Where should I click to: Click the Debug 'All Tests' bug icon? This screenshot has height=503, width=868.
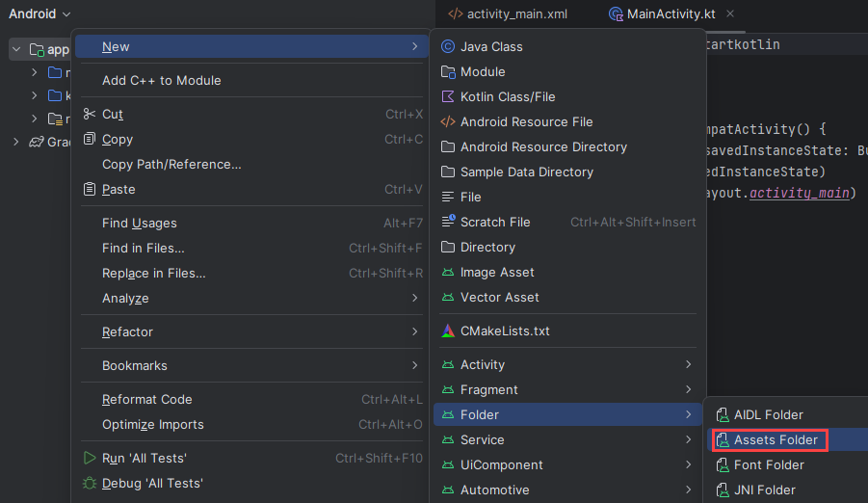90,483
